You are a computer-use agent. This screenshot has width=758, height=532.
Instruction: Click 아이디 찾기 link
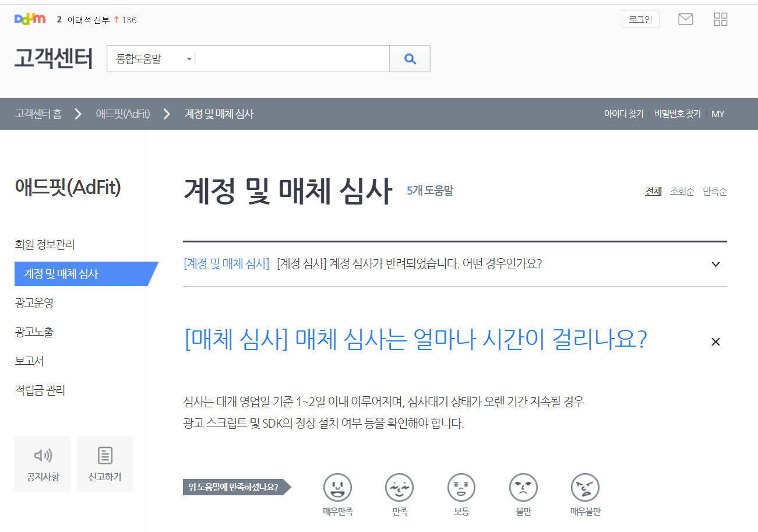pyautogui.click(x=623, y=114)
